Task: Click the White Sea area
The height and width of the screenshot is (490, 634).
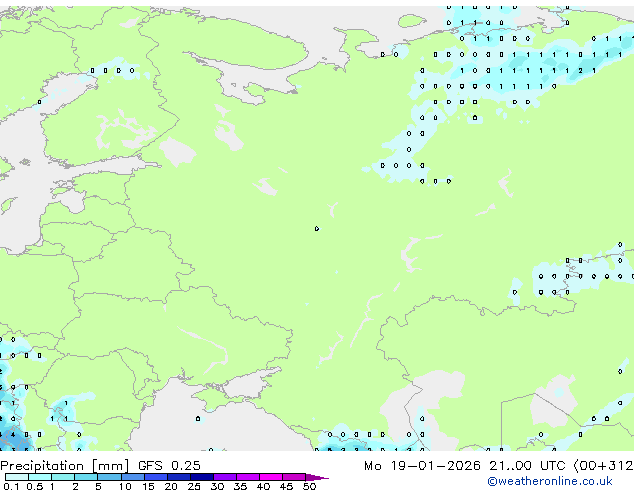Action: [235, 75]
